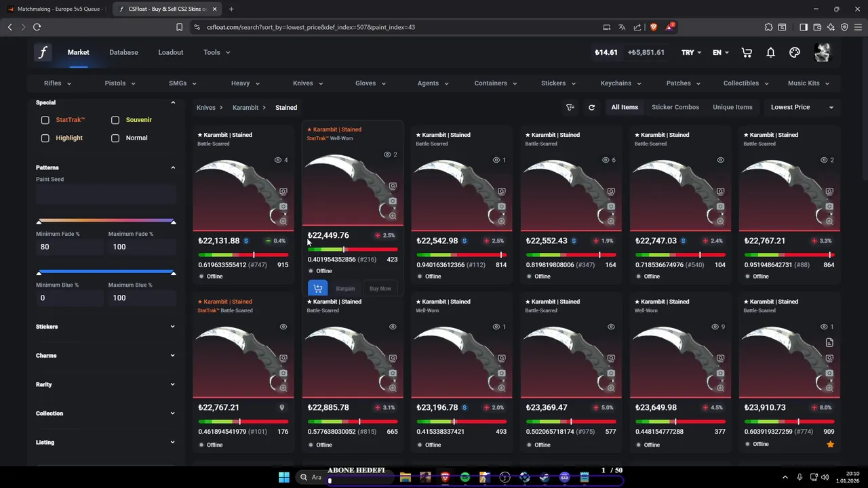Open Spotify from the taskbar
Screen dimensions: 868x488
pos(465,477)
